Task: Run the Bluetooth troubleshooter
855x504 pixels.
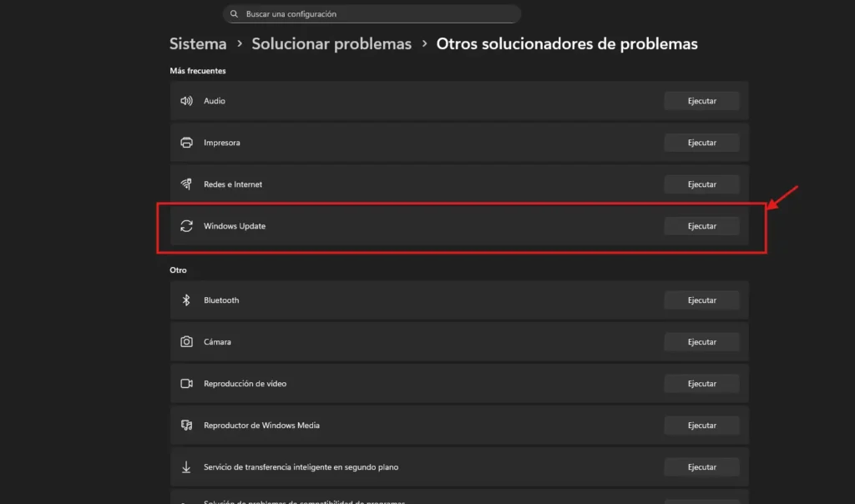Action: 701,300
